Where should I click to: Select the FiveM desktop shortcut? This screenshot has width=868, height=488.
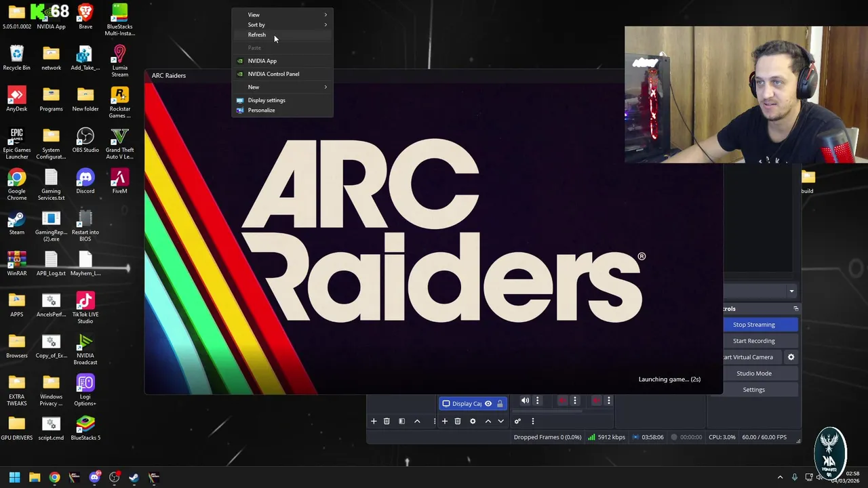pyautogui.click(x=119, y=181)
